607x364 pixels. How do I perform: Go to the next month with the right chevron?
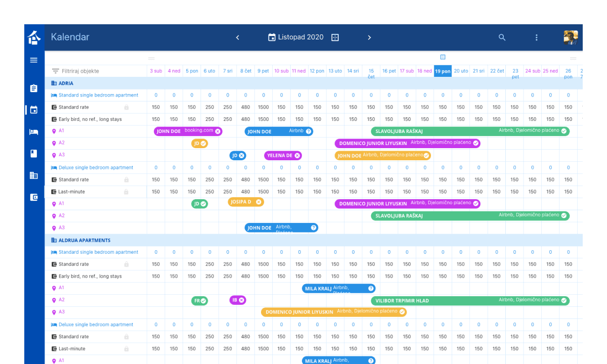(369, 37)
